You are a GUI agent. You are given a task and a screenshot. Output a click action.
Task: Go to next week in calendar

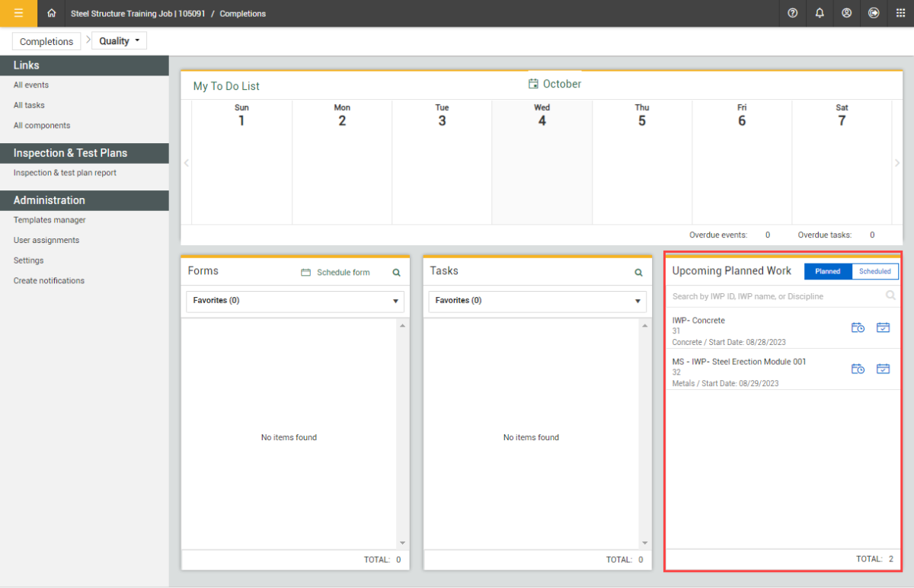pyautogui.click(x=897, y=163)
